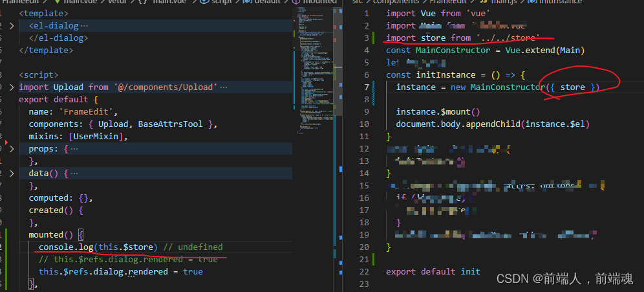
Task: Place cursor on computed: {}
Action: click(61, 198)
